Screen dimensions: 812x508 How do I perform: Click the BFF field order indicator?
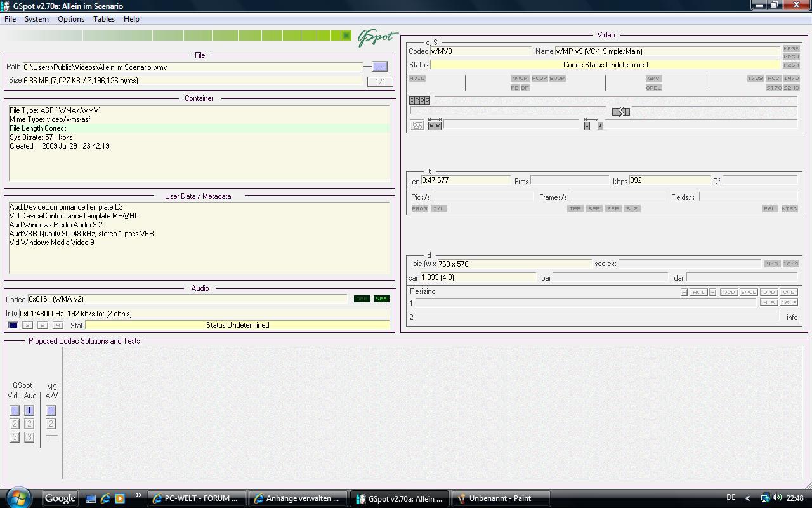[594, 208]
